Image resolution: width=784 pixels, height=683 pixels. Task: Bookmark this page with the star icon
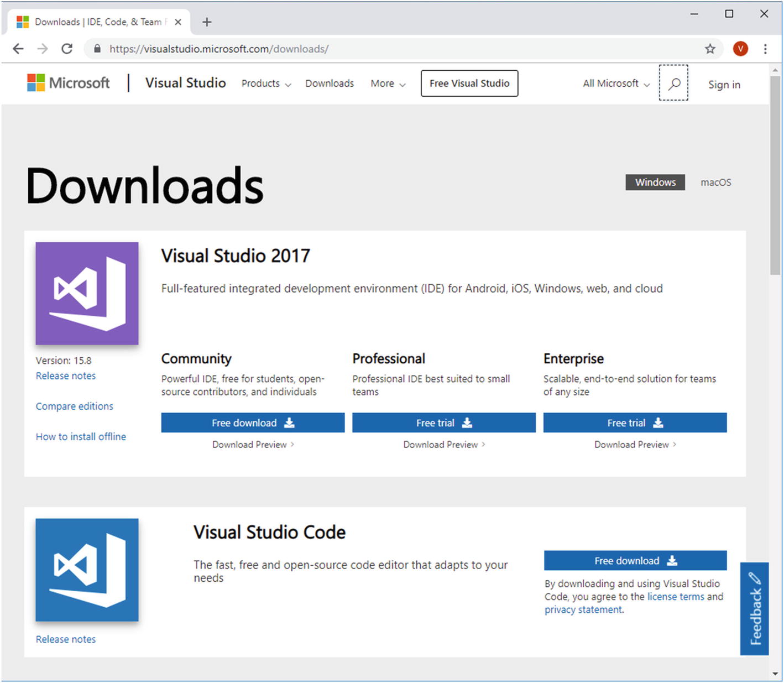click(x=710, y=49)
